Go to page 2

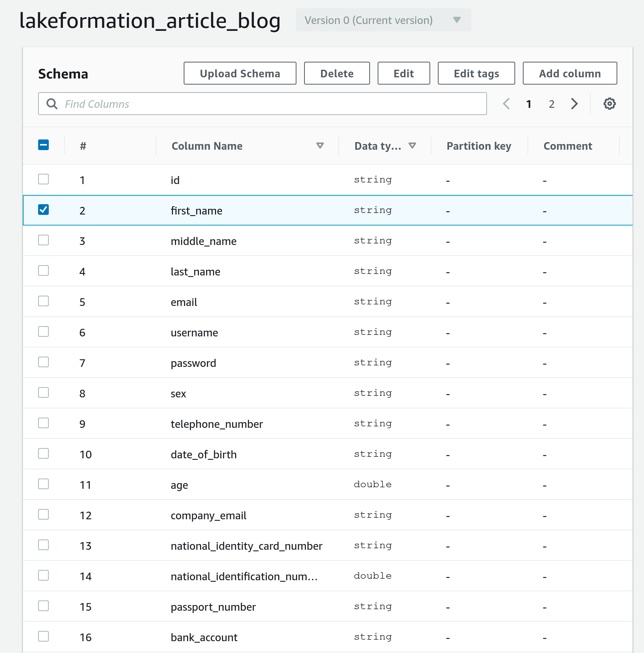551,104
